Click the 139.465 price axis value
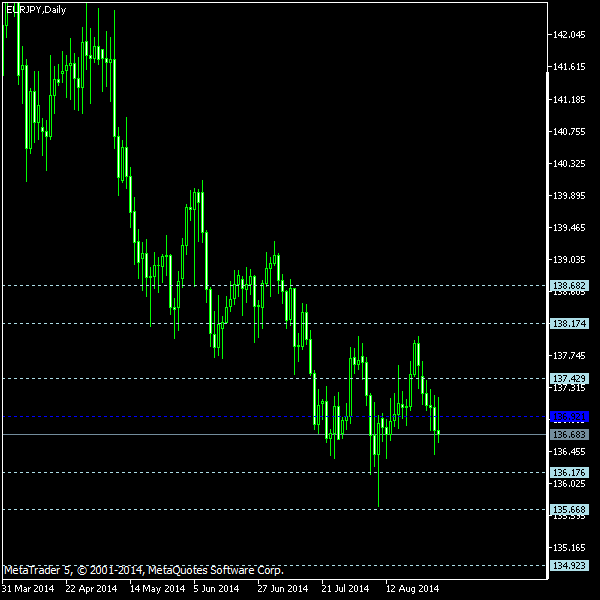The image size is (600, 600). (x=569, y=228)
